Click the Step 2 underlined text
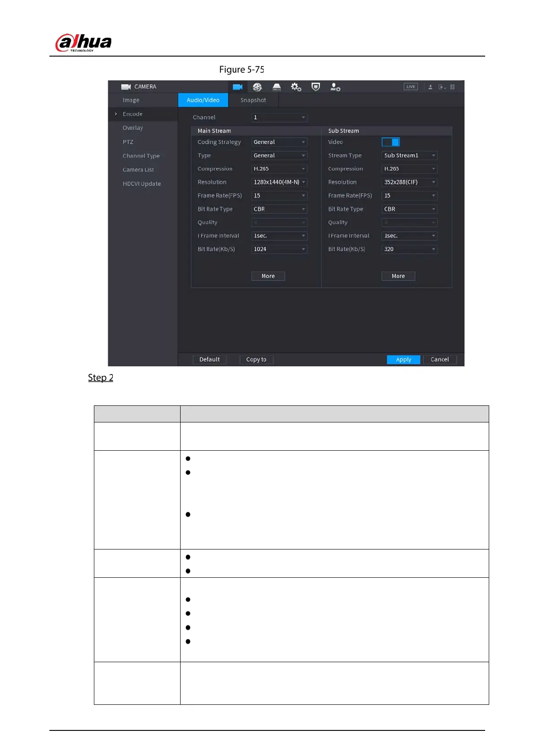 [x=101, y=378]
